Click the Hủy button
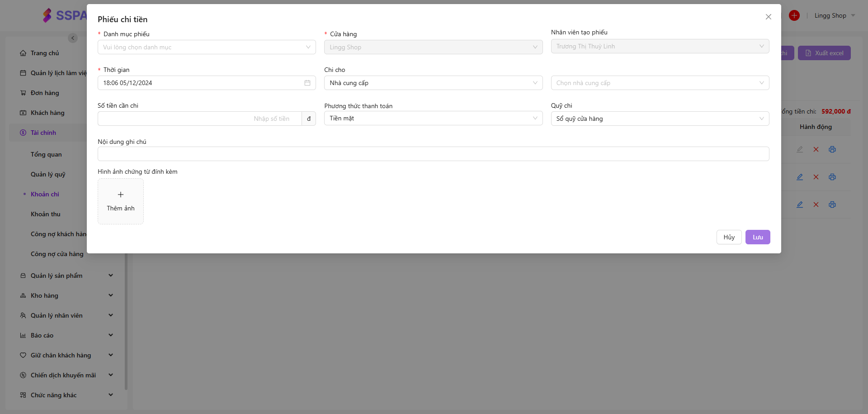The image size is (868, 414). tap(729, 237)
